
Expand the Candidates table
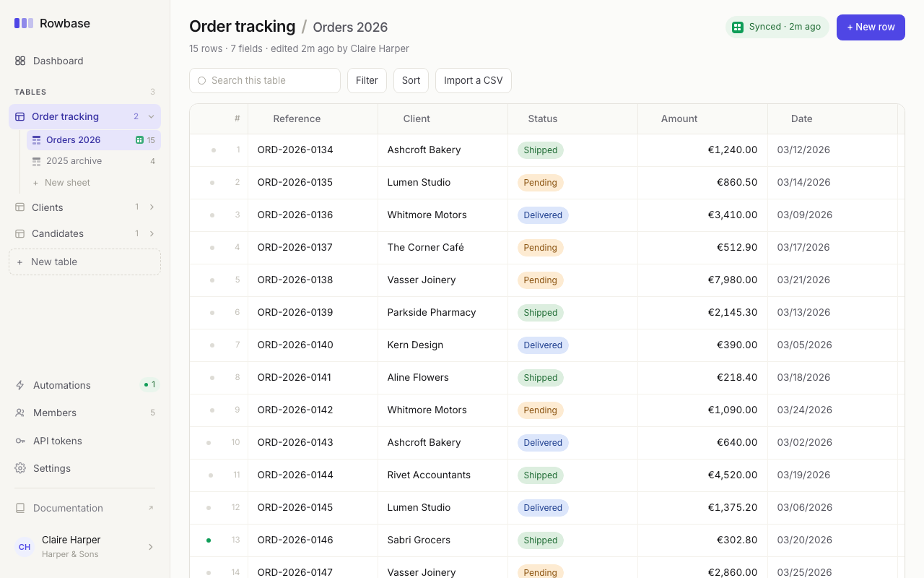pyautogui.click(x=152, y=233)
